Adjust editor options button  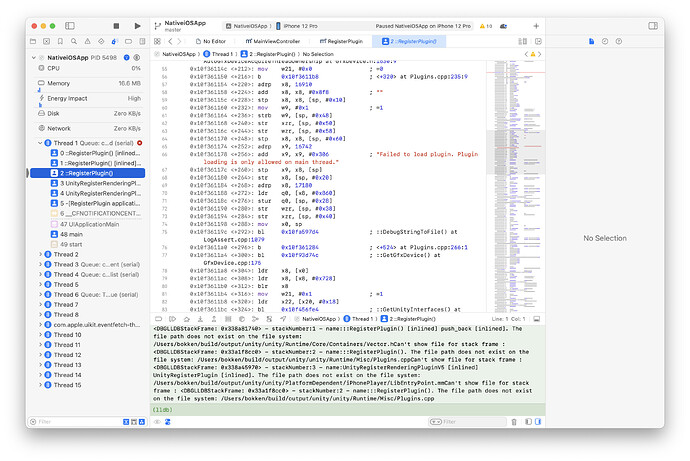click(x=523, y=41)
